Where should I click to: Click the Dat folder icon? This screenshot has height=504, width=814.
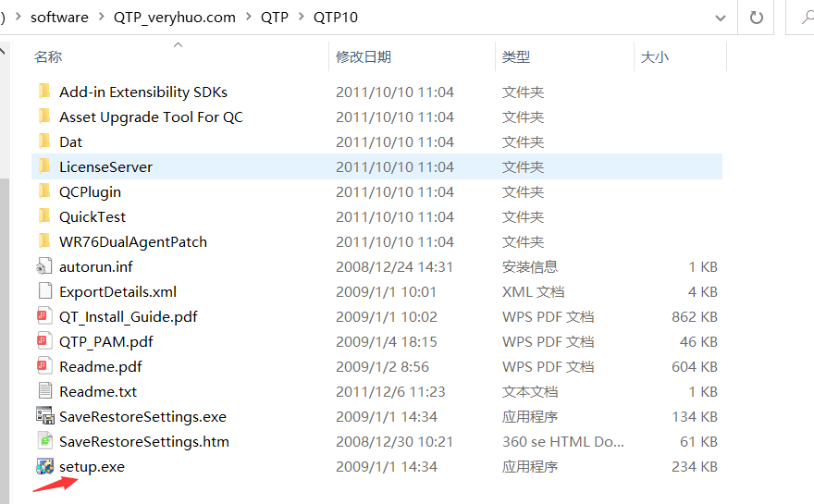point(44,141)
